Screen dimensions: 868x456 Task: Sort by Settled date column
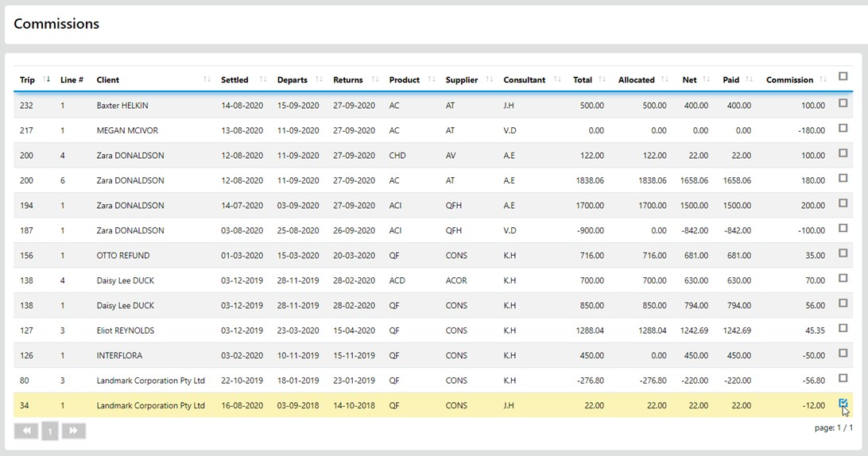[263, 79]
